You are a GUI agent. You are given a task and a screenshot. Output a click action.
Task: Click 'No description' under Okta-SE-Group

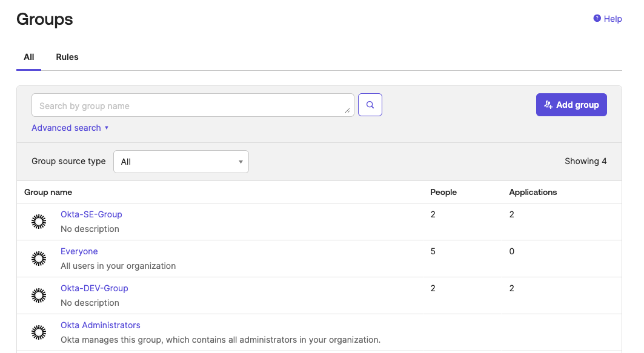coord(90,229)
